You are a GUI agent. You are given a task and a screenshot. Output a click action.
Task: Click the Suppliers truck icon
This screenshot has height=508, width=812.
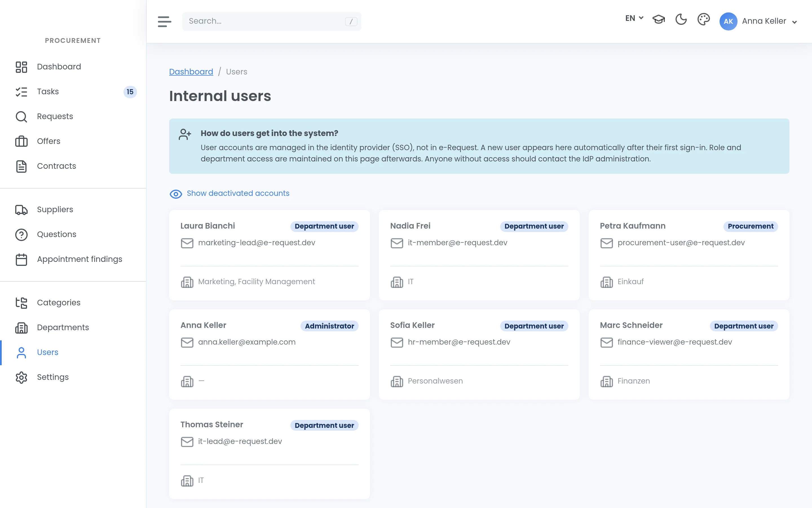pyautogui.click(x=21, y=210)
